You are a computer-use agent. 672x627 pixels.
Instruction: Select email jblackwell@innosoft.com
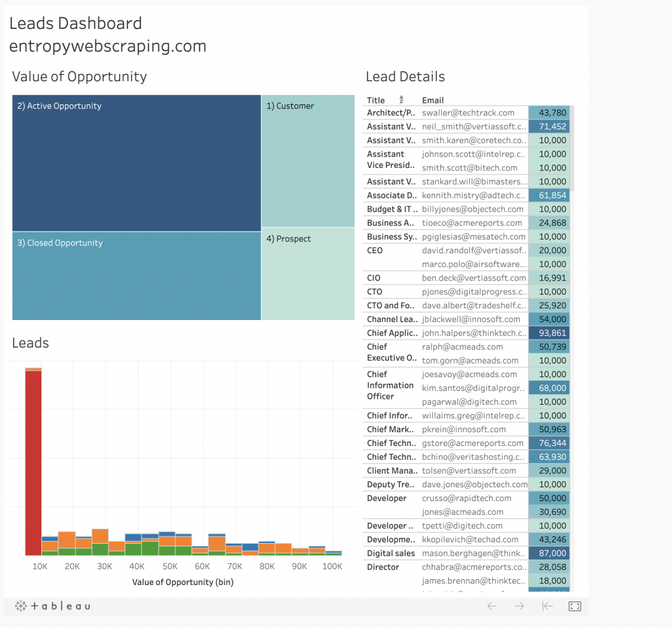(471, 319)
